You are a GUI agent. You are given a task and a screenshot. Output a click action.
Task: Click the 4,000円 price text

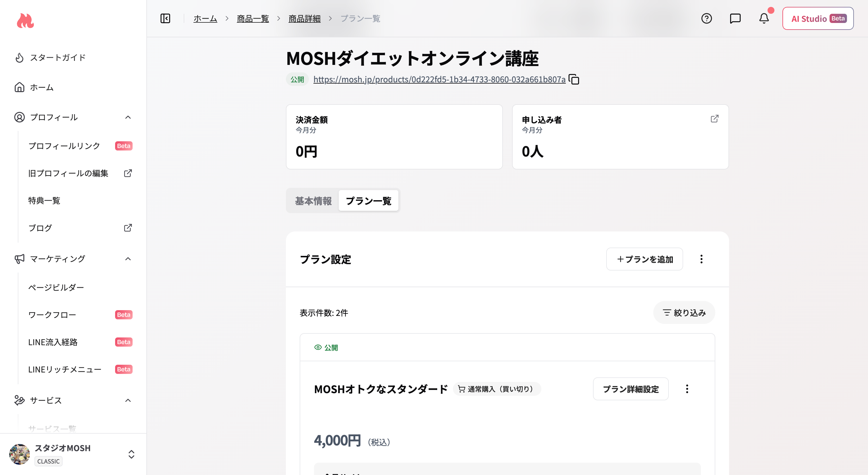tap(337, 440)
